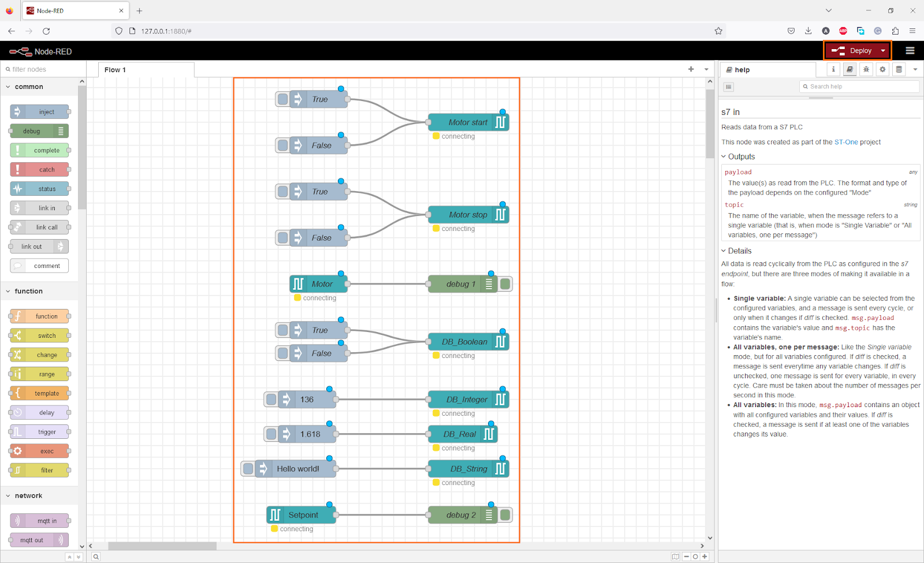The width and height of the screenshot is (924, 563).
Task: Select the exec palette node
Action: [x=39, y=451]
